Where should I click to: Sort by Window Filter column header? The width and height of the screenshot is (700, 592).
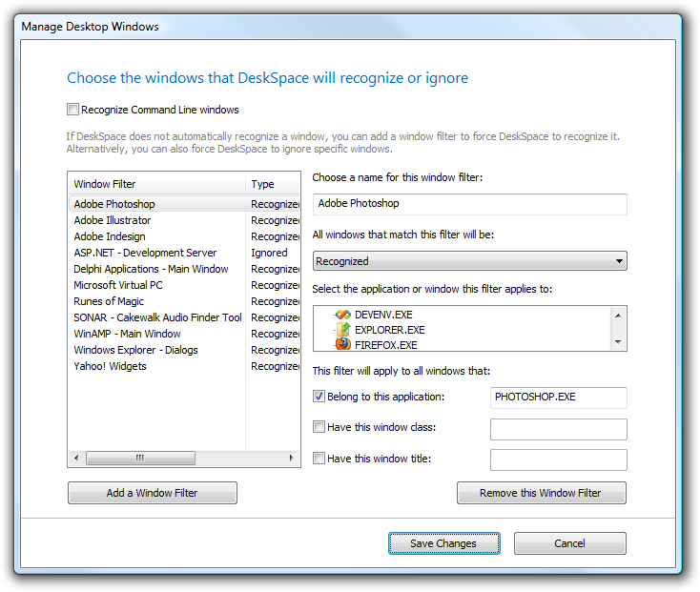pyautogui.click(x=156, y=184)
